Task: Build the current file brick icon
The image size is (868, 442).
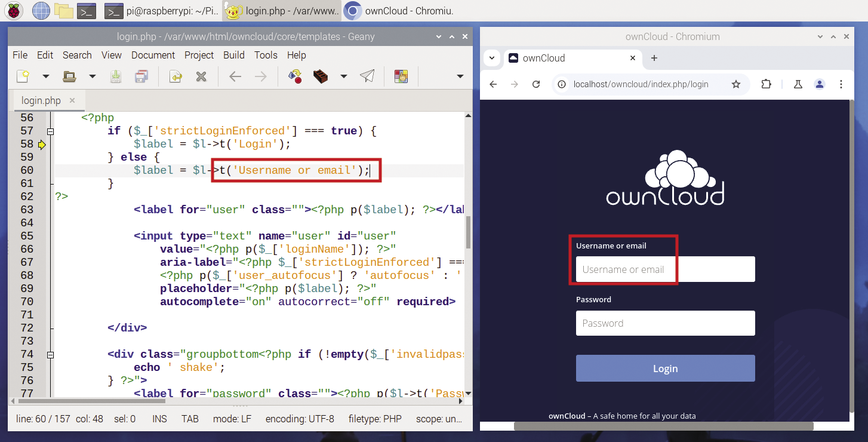Action: (x=321, y=76)
